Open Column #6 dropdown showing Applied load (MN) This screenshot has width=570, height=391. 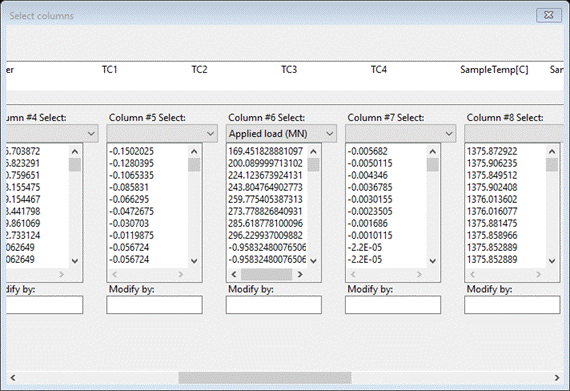[x=281, y=134]
